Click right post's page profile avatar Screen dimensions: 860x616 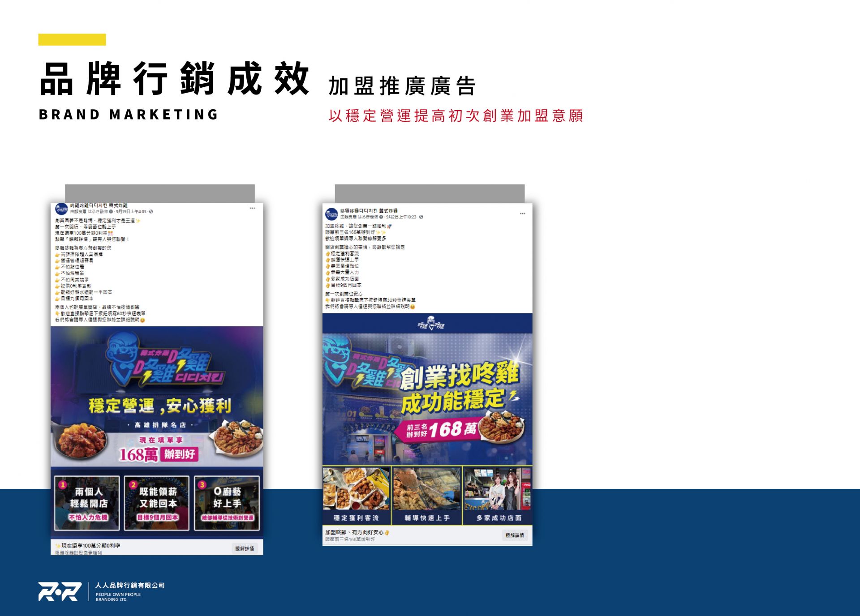click(x=331, y=214)
